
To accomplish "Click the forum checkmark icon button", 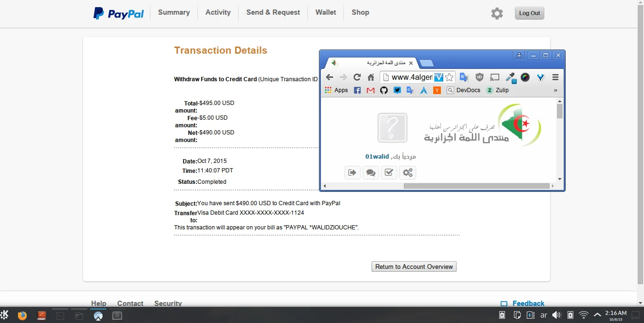I will [389, 172].
